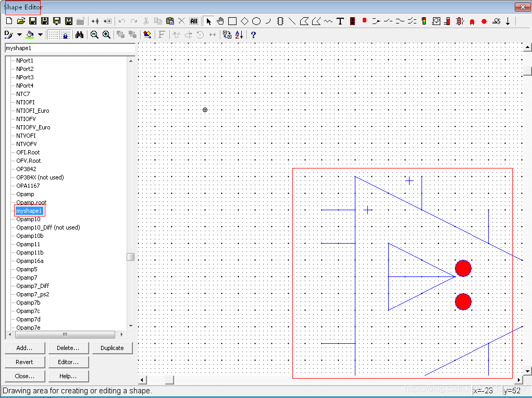Click the binoculars Find icon
Screen dimensions: 532x398
[x=79, y=34]
